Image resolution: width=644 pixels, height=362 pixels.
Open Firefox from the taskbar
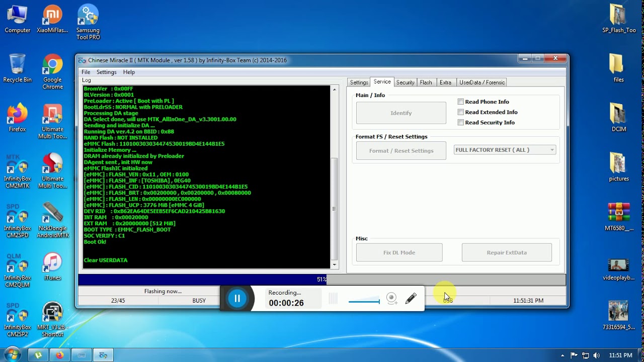(x=60, y=355)
